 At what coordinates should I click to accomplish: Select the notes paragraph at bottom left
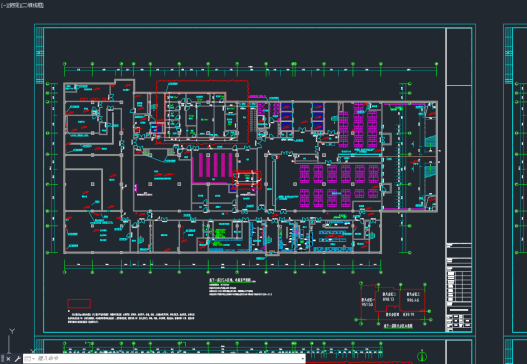(x=131, y=318)
